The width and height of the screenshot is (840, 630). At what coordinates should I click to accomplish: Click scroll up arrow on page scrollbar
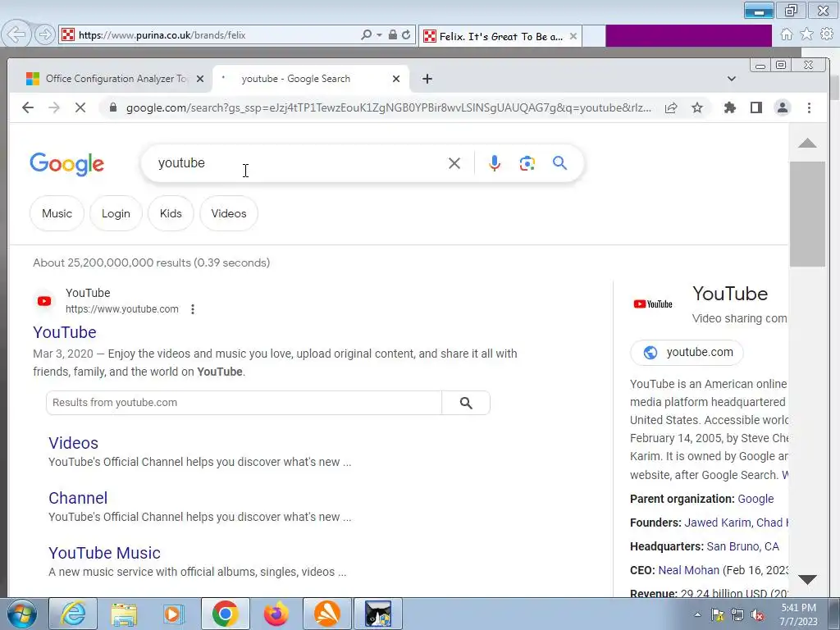(x=807, y=143)
